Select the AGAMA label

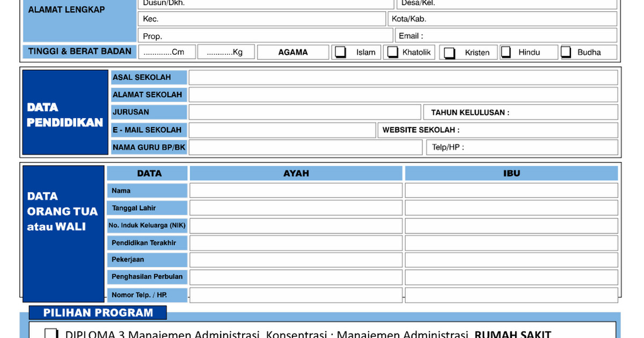293,52
